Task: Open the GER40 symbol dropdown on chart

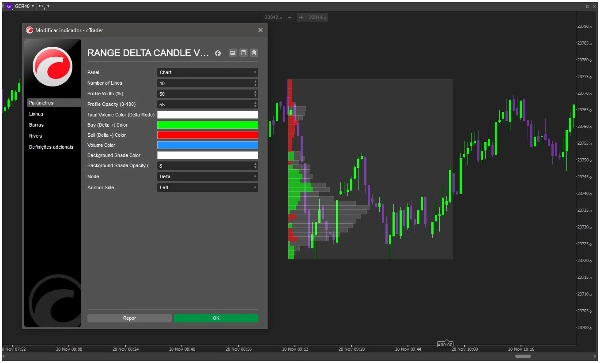Action: coord(24,6)
